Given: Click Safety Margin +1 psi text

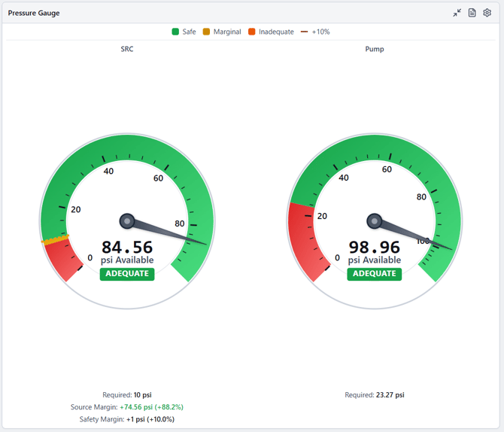Looking at the screenshot, I should (x=127, y=419).
